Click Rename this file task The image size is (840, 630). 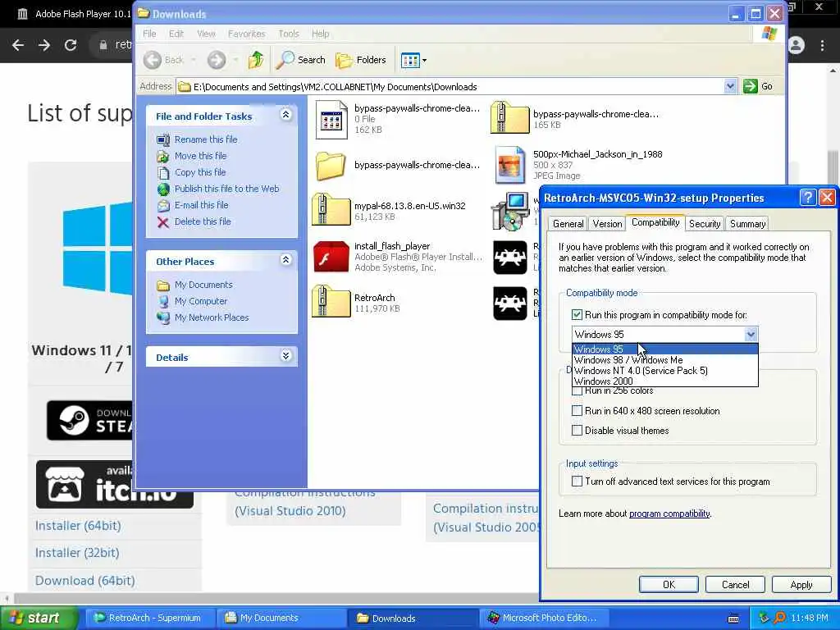[x=206, y=139]
